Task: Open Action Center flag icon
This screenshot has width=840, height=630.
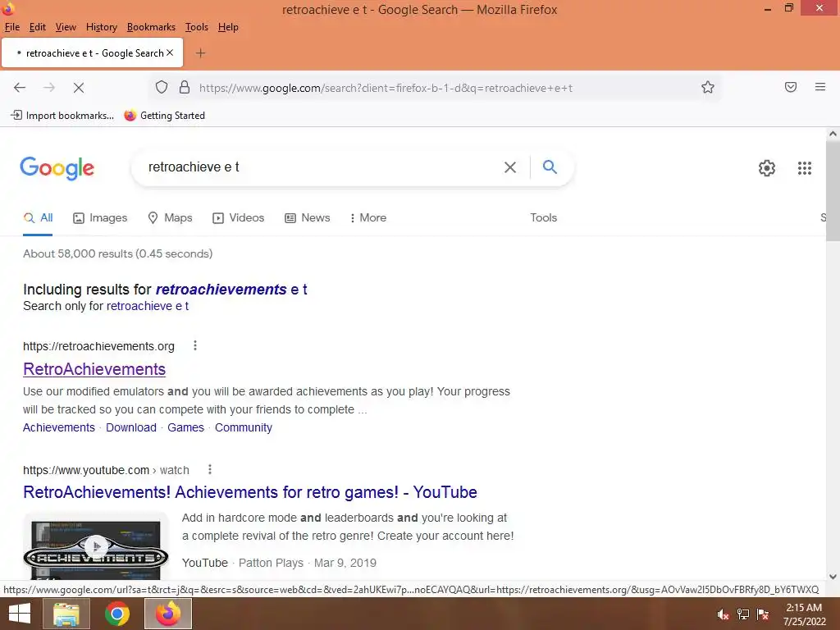Action: 763,614
